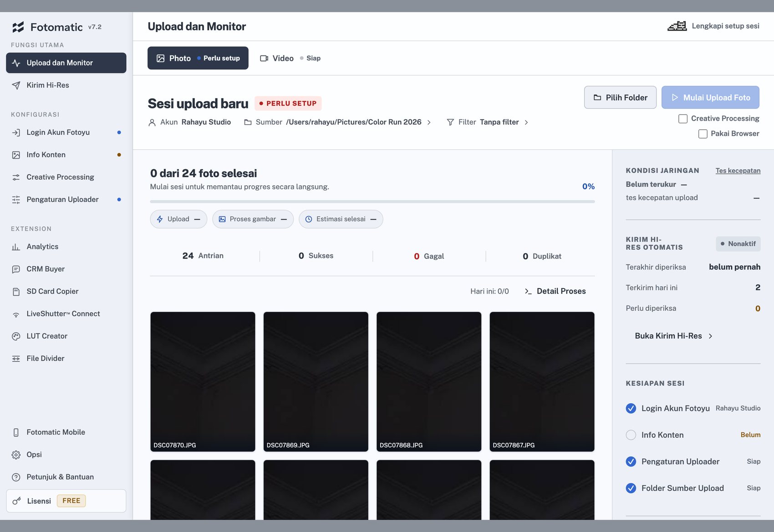
Task: Click the Petunjuk & Bantuan help icon
Action: [16, 477]
